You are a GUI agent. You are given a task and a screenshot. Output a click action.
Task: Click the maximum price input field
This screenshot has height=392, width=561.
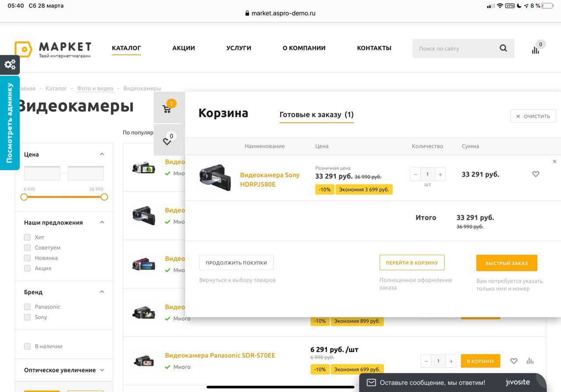click(x=86, y=173)
